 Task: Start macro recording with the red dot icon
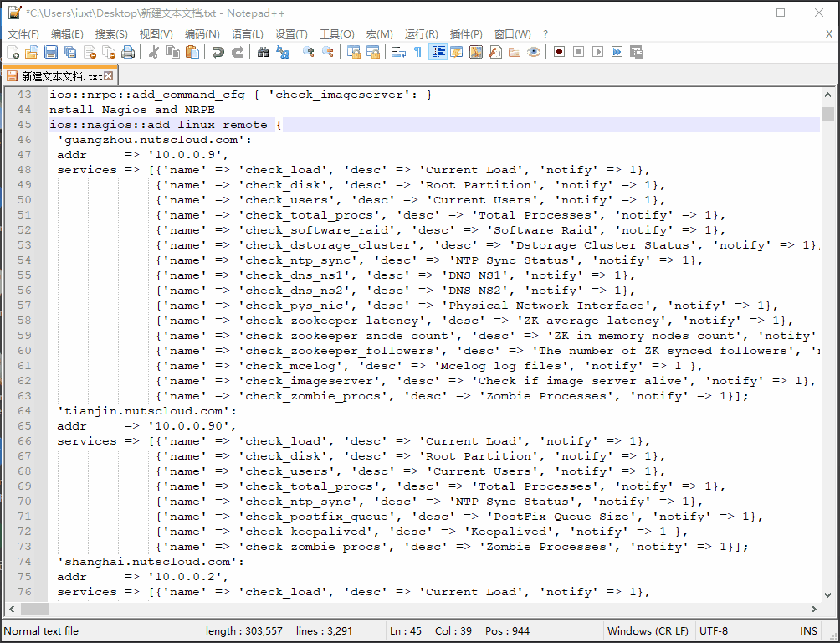point(558,52)
